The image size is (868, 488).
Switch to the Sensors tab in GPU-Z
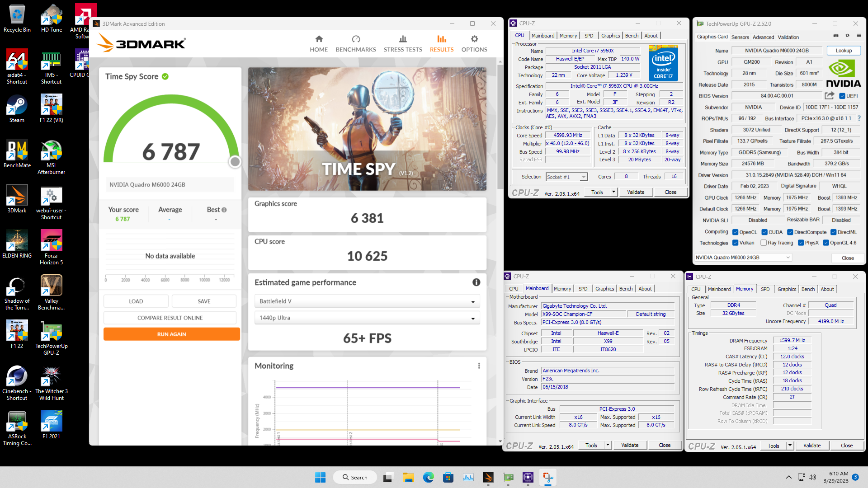tap(740, 37)
